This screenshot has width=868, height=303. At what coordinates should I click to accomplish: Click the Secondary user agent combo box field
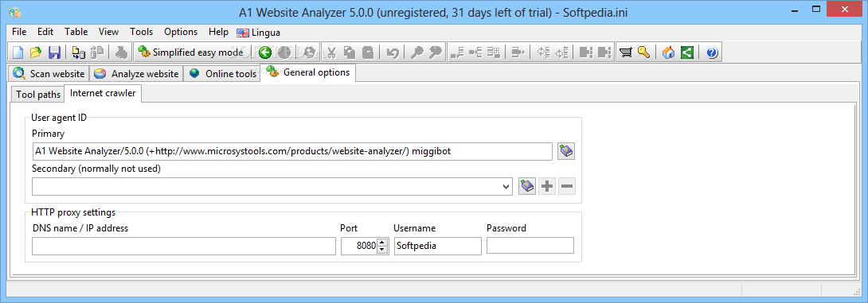pos(272,186)
